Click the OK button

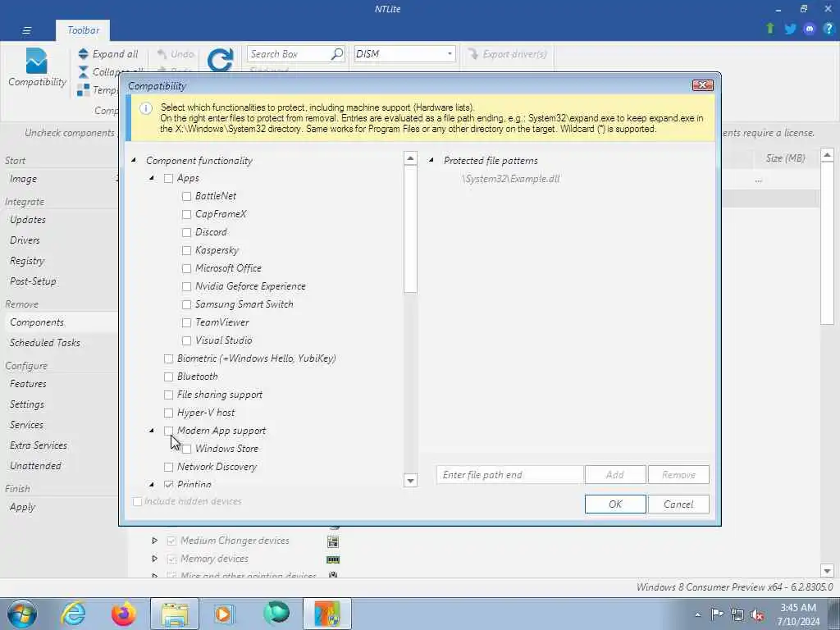[615, 504]
